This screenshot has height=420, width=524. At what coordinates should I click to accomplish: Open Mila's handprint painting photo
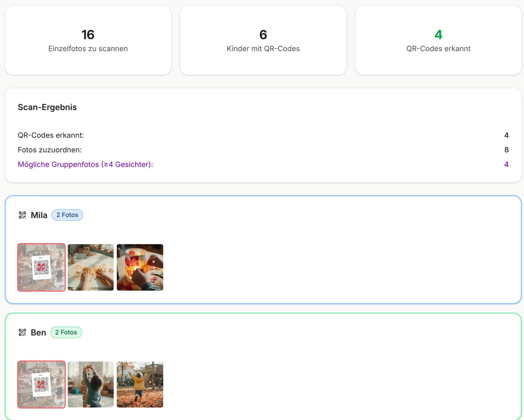pos(91,267)
